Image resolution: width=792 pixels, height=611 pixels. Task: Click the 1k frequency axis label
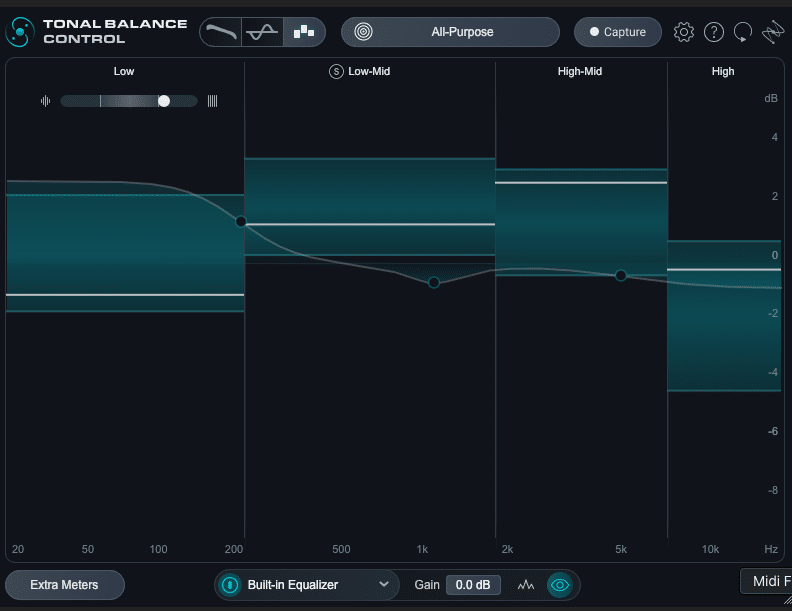click(422, 549)
